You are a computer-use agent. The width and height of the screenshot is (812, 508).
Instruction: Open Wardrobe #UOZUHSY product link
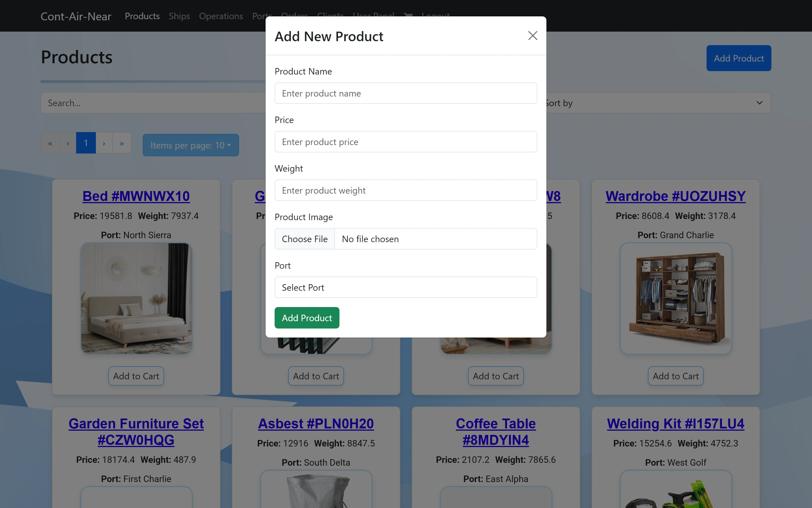676,196
